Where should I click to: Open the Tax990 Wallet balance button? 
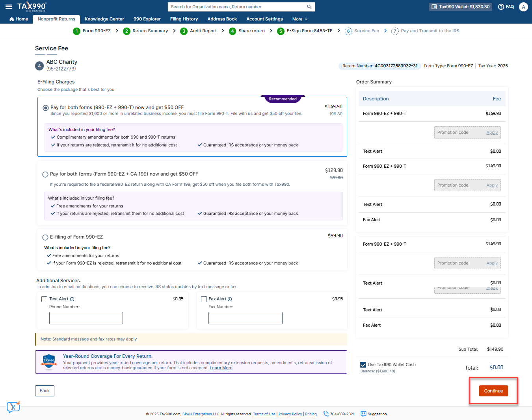point(460,7)
